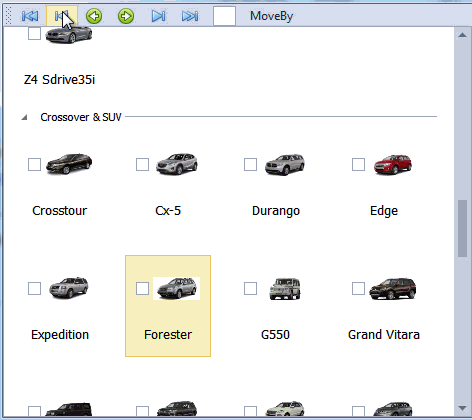Viewport: 472px width, 420px height.
Task: Select the G550 car thumbnail
Action: pyautogui.click(x=285, y=288)
